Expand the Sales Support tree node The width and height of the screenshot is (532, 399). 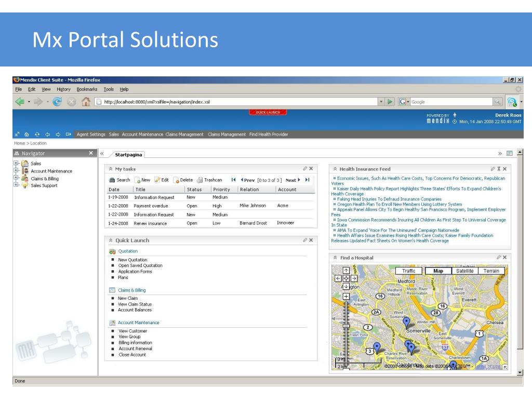coord(16,185)
